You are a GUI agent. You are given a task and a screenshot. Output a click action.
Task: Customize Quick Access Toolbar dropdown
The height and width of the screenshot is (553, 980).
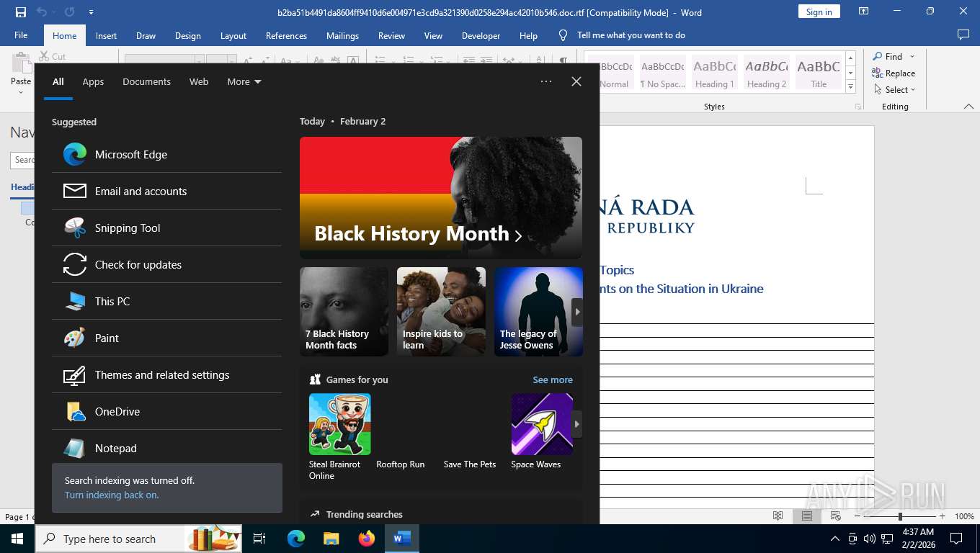[91, 12]
